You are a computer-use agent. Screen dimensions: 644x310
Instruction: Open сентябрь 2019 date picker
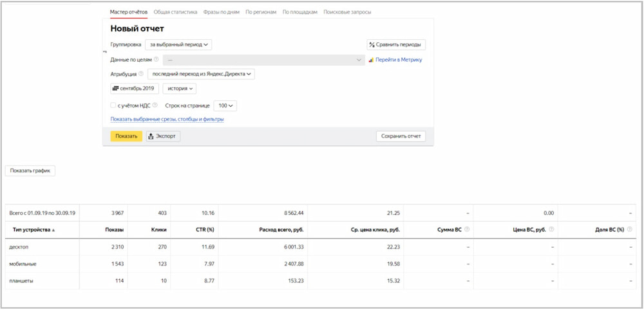coord(135,89)
